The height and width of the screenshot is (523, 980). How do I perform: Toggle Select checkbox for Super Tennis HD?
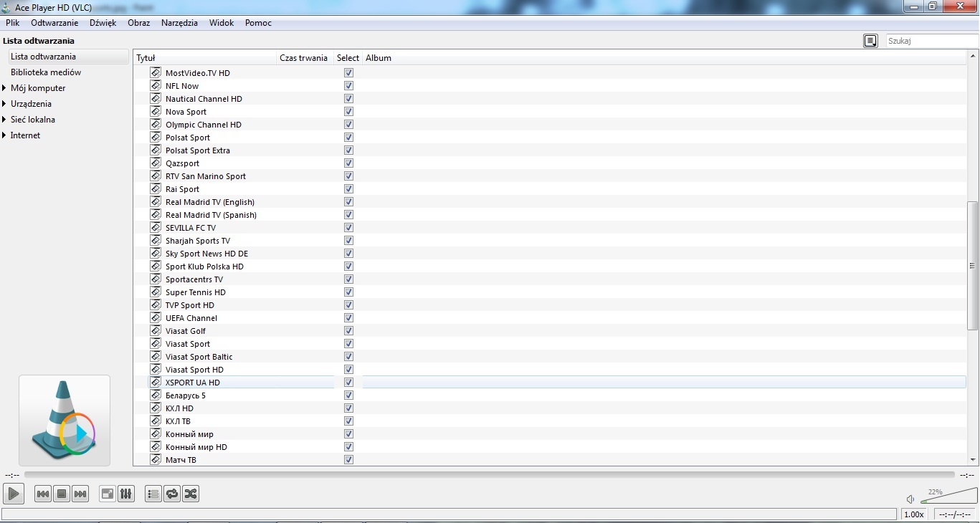pyautogui.click(x=348, y=292)
